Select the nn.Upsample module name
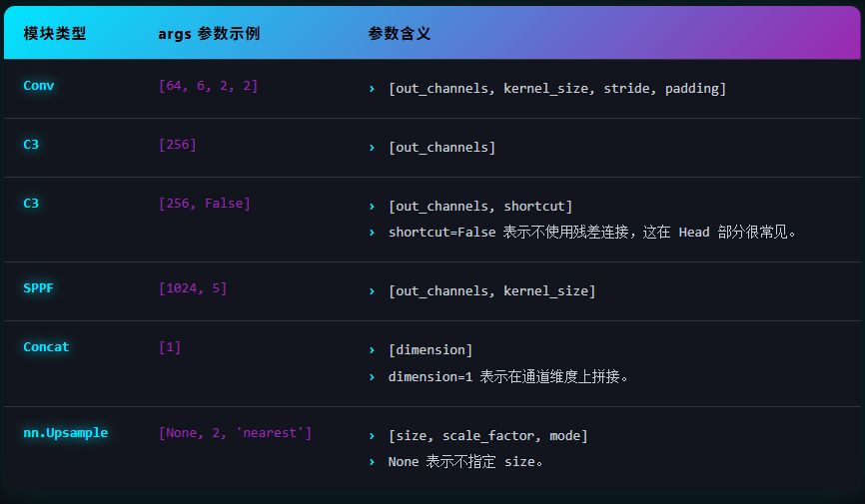 click(x=66, y=433)
